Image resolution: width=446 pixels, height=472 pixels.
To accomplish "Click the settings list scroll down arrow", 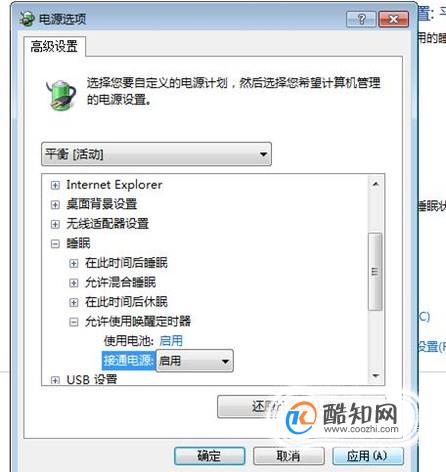I will pos(376,376).
